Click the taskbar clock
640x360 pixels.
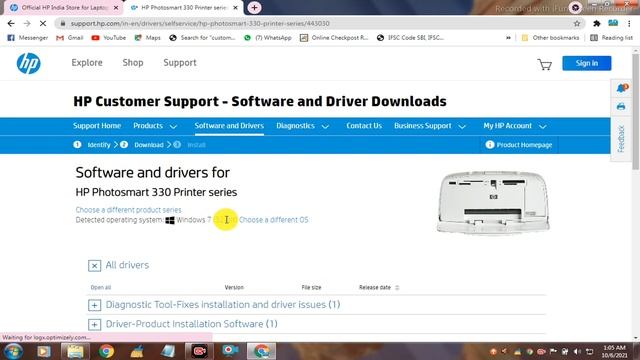point(614,351)
